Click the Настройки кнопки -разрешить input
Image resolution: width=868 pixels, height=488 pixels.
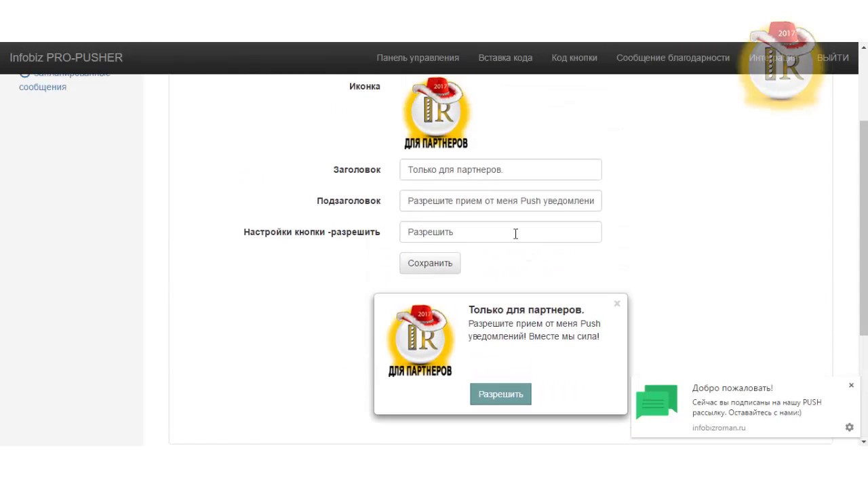500,232
